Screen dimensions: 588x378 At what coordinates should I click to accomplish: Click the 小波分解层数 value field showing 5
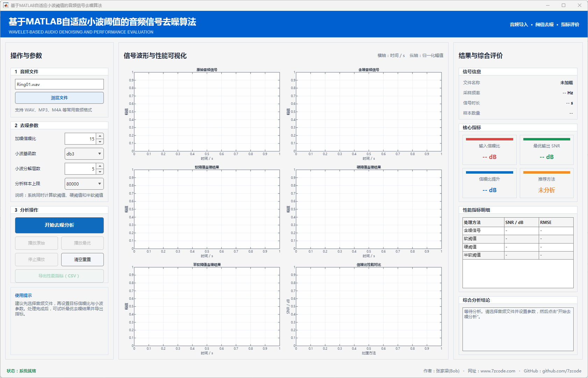[x=80, y=169]
